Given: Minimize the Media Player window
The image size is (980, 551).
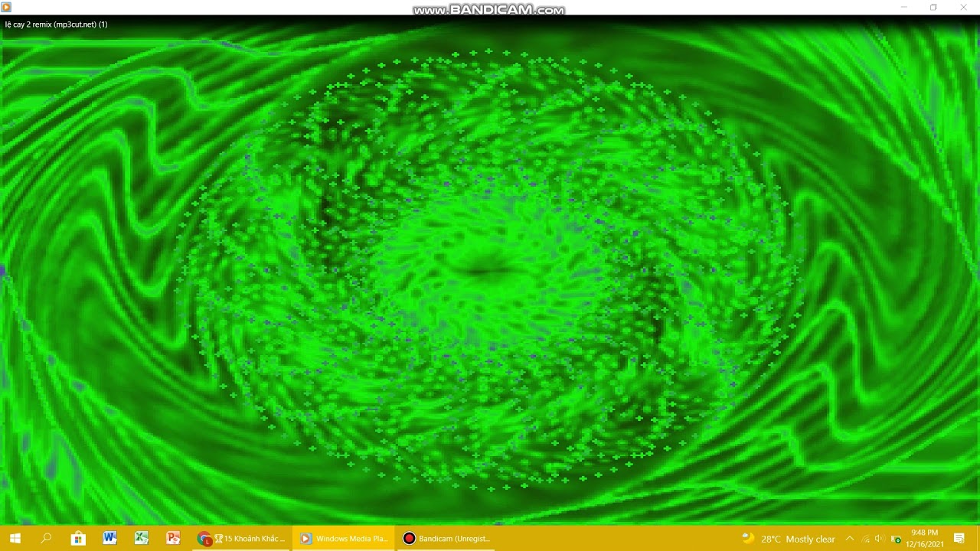Looking at the screenshot, I should 904,8.
